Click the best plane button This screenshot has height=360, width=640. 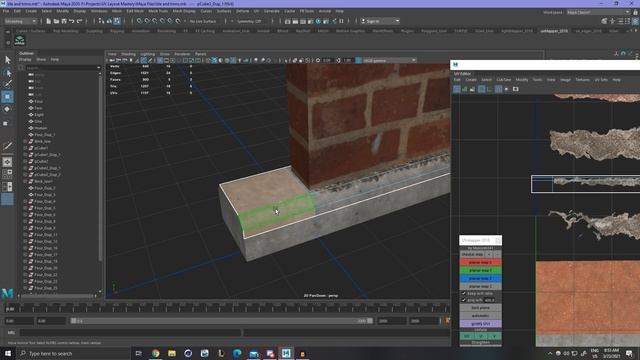(480, 308)
